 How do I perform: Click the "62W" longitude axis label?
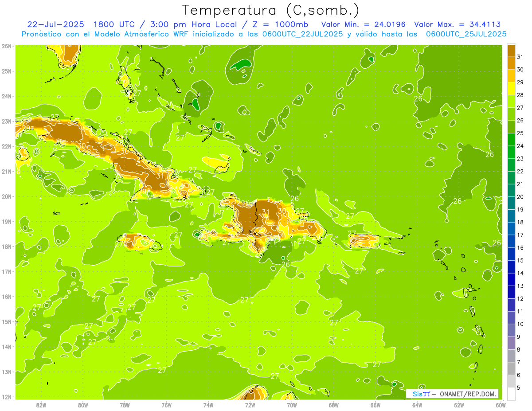(459, 405)
